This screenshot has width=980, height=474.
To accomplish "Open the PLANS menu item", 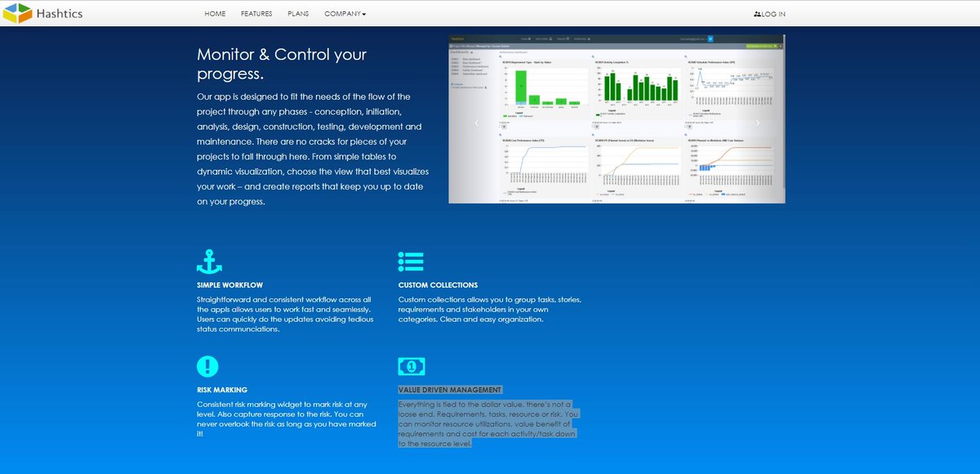I will (x=298, y=14).
